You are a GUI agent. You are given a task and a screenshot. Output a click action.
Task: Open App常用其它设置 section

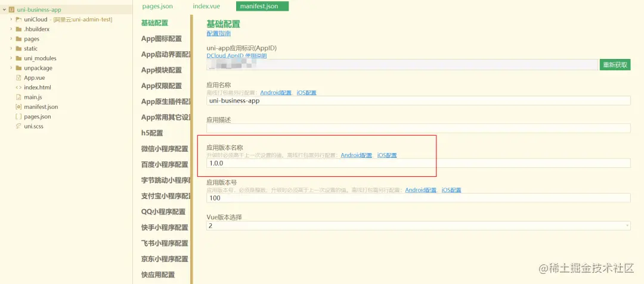pos(166,118)
